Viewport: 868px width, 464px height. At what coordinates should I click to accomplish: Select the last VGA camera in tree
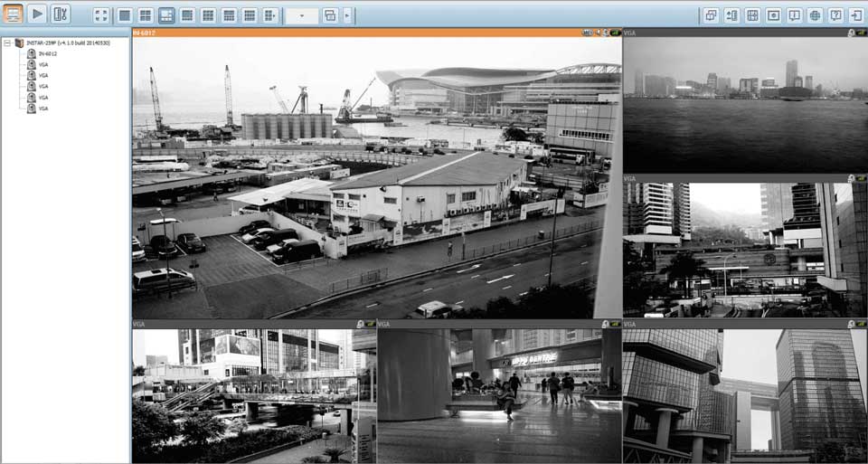[x=42, y=108]
